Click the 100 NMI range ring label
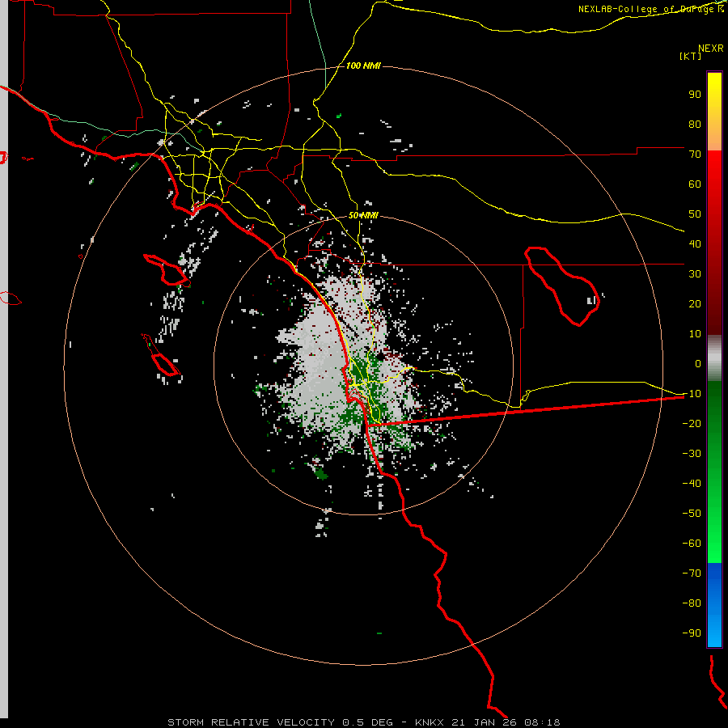Viewport: 728px width, 728px height. 363,66
